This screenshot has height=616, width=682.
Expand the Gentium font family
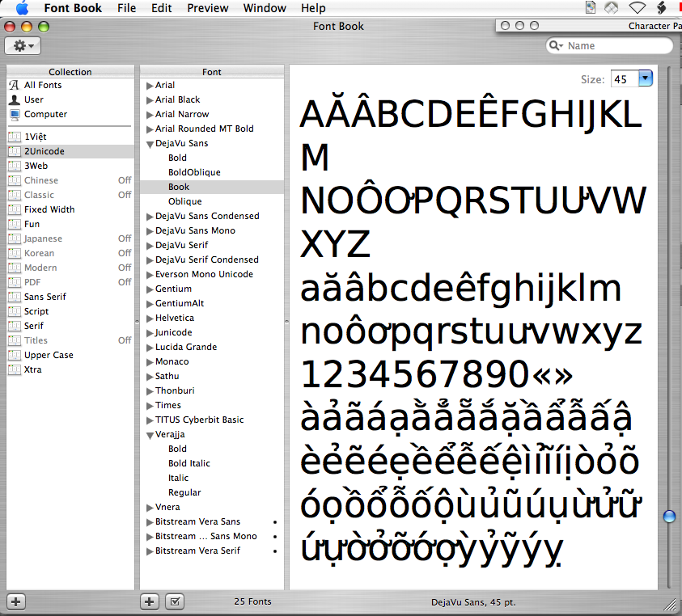pyautogui.click(x=150, y=289)
